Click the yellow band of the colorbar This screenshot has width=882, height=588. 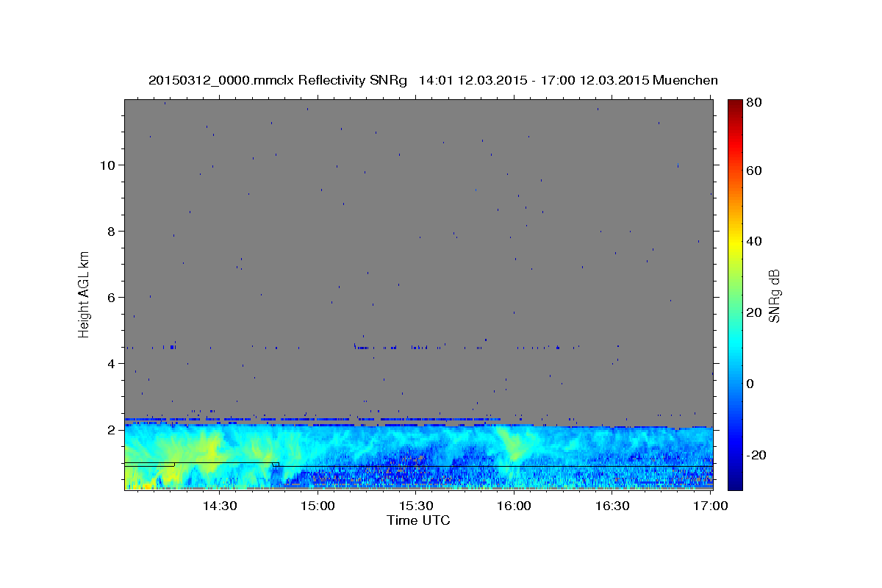pyautogui.click(x=735, y=243)
